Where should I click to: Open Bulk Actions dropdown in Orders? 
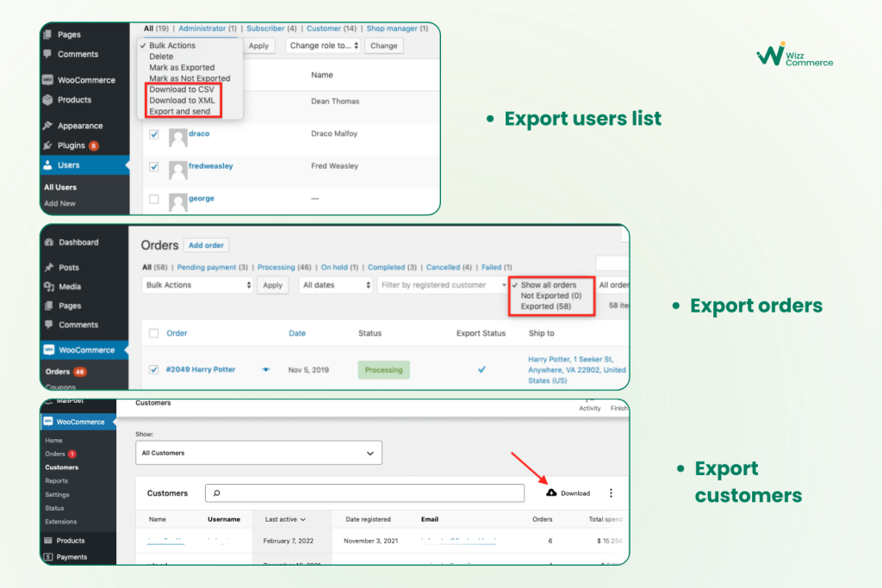(x=197, y=285)
